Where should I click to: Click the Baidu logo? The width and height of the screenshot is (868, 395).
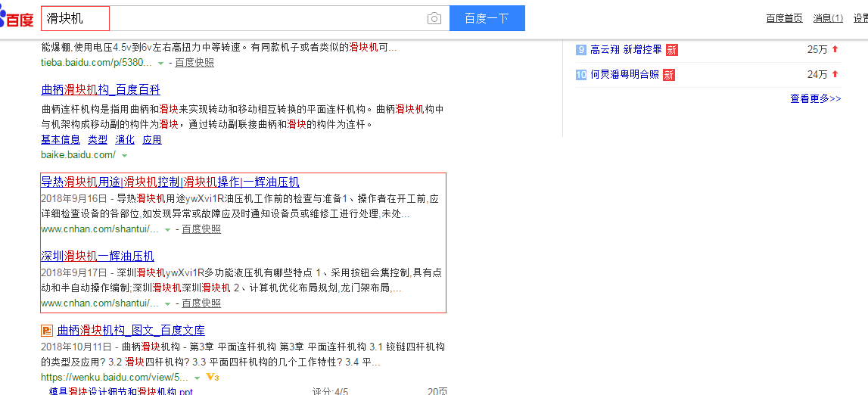click(17, 19)
